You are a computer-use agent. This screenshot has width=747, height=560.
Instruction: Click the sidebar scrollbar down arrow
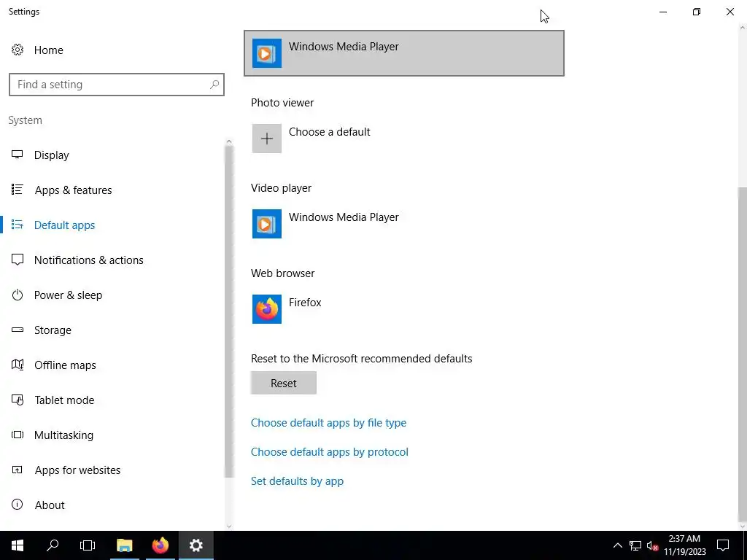[228, 526]
